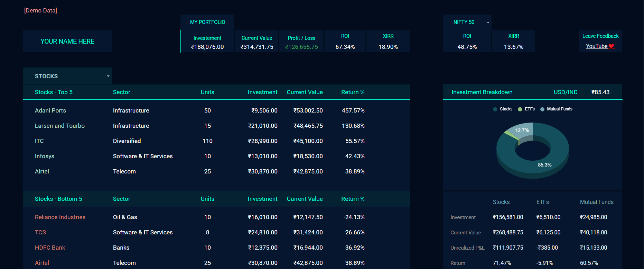This screenshot has width=644, height=269.
Task: Click Reliance Industries return -24.13%
Action: pyautogui.click(x=354, y=217)
